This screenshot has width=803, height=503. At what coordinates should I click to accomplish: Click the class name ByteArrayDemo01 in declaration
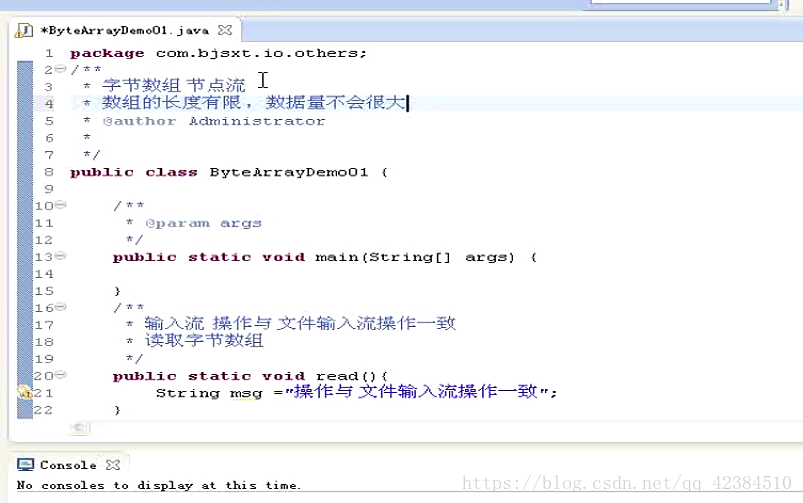(289, 173)
